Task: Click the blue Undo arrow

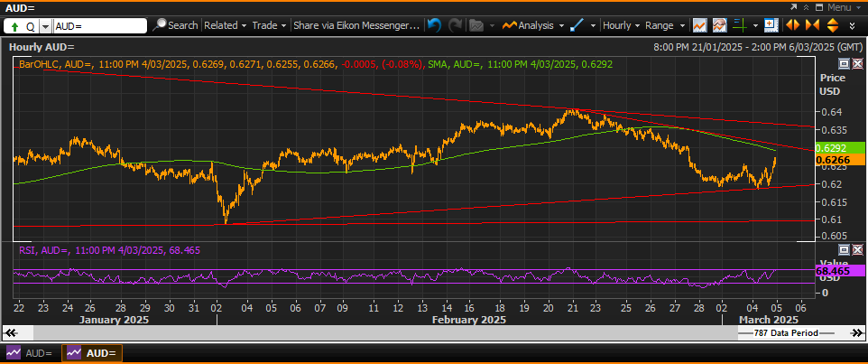Action: coord(435,25)
